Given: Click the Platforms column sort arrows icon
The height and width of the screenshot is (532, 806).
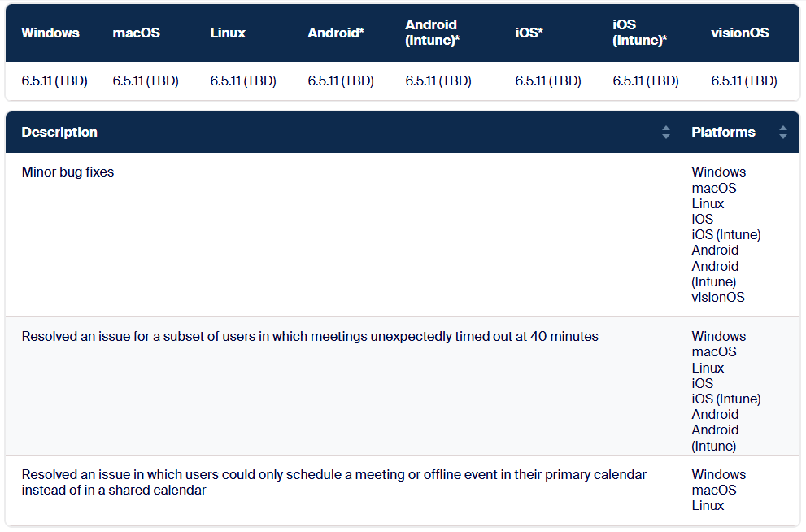Looking at the screenshot, I should [782, 133].
